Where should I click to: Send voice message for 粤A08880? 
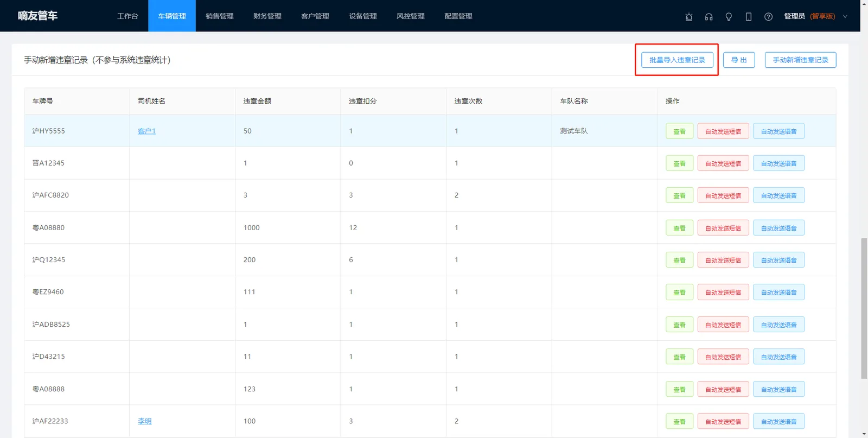(x=778, y=228)
